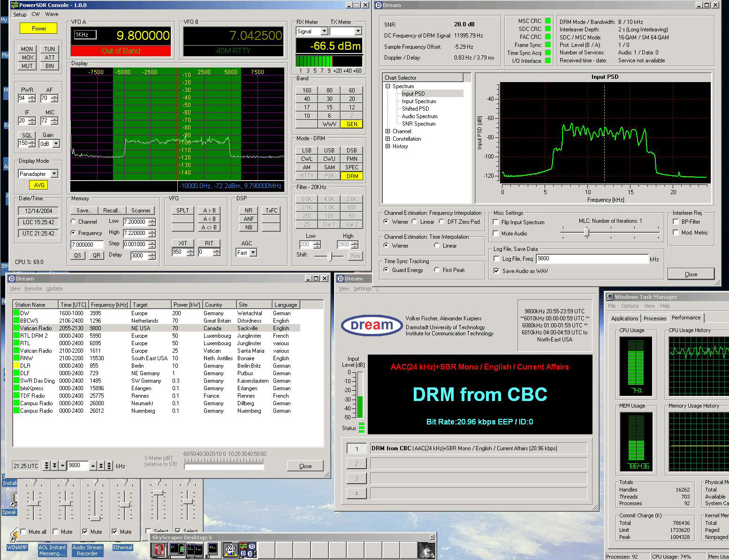729x560 pixels.
Task: Click the chart icon in SkyScraper Desktop bar
Action: (x=230, y=550)
